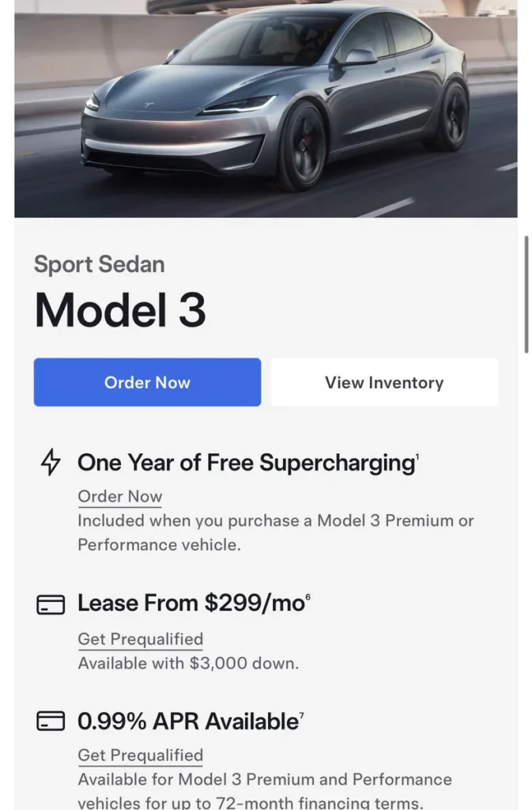
Task: Select the 0.99% APR Available heading
Action: coord(187,721)
